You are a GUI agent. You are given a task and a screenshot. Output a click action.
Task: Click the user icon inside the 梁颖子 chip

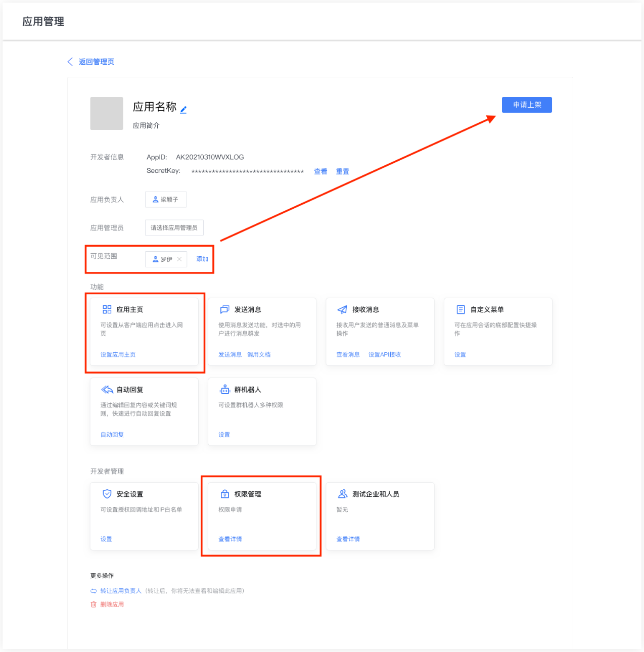click(x=156, y=199)
